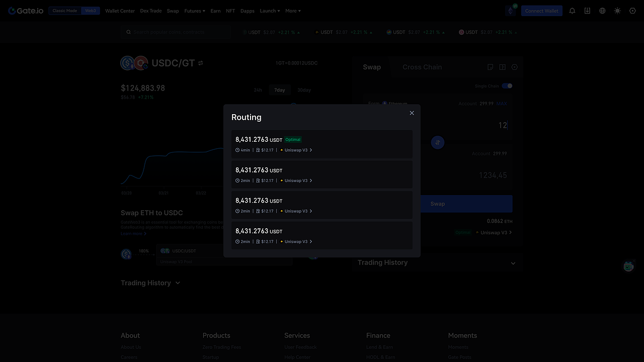
Task: Click the 1GT=0.00012USDC rate text
Action: pyautogui.click(x=296, y=63)
